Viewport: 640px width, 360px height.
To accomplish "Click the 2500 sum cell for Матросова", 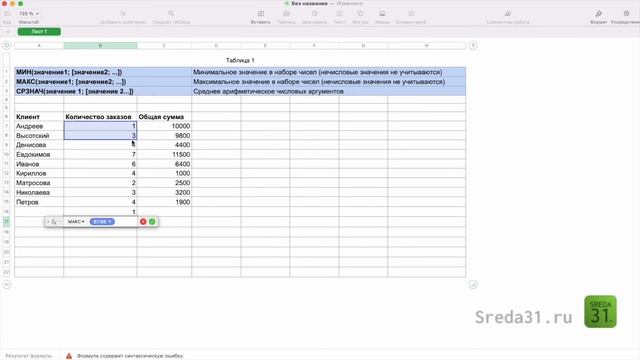I will [x=164, y=183].
